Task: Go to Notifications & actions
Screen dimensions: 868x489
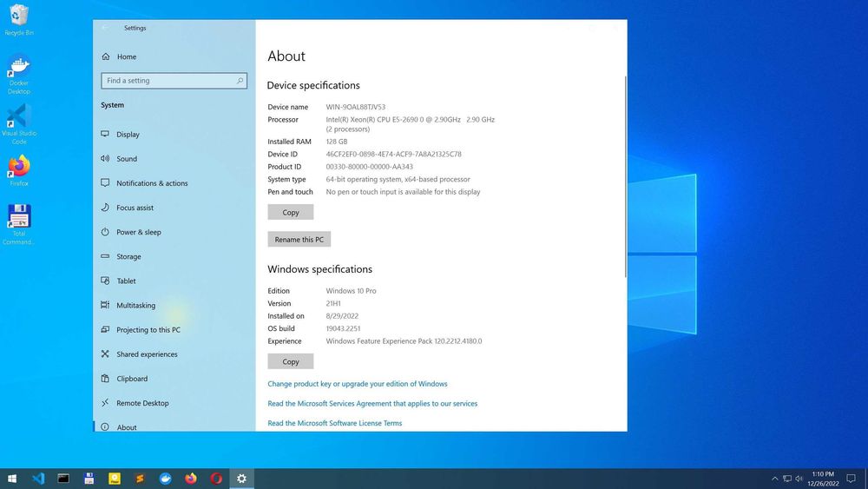Action: 152,182
